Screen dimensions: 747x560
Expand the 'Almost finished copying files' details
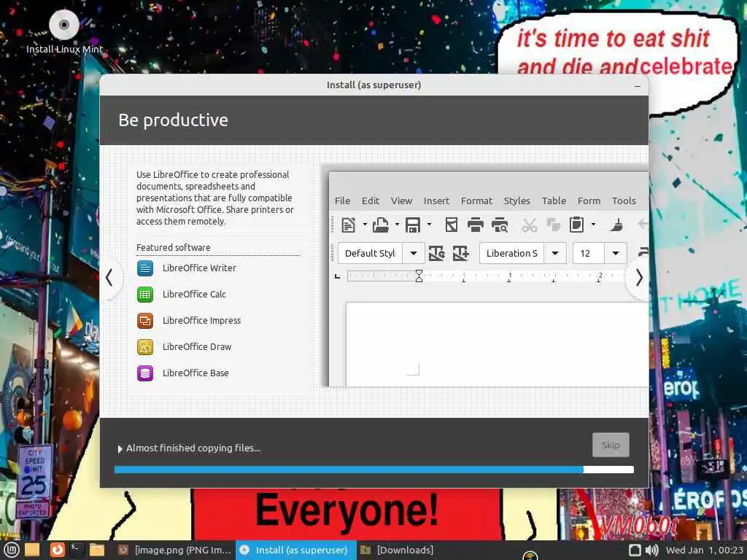[x=120, y=448]
